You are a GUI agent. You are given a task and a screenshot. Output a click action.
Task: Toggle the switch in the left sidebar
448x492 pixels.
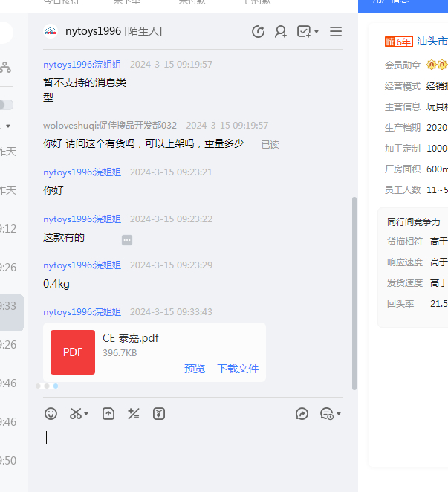[6, 105]
